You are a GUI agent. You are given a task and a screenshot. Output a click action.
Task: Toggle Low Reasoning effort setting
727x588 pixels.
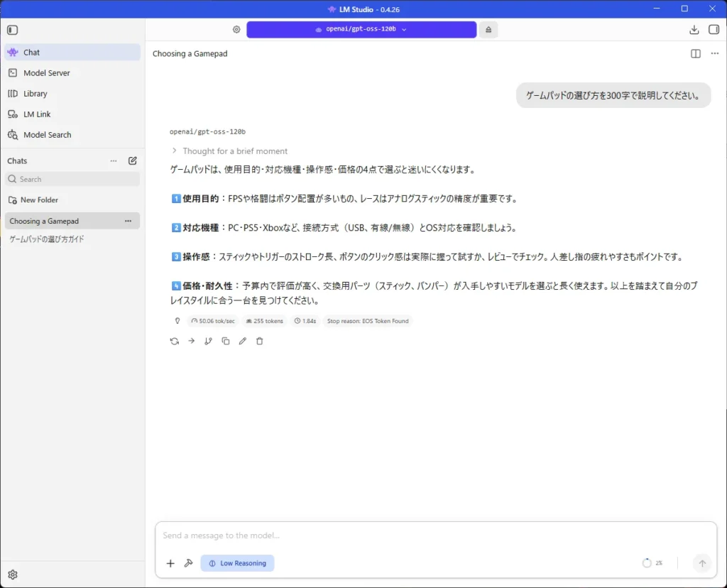(237, 563)
